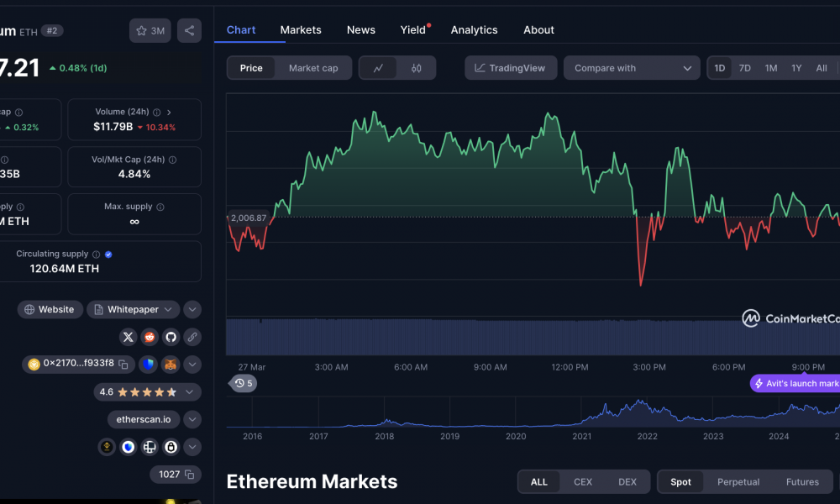Open the Compare with dropdown

tap(632, 68)
